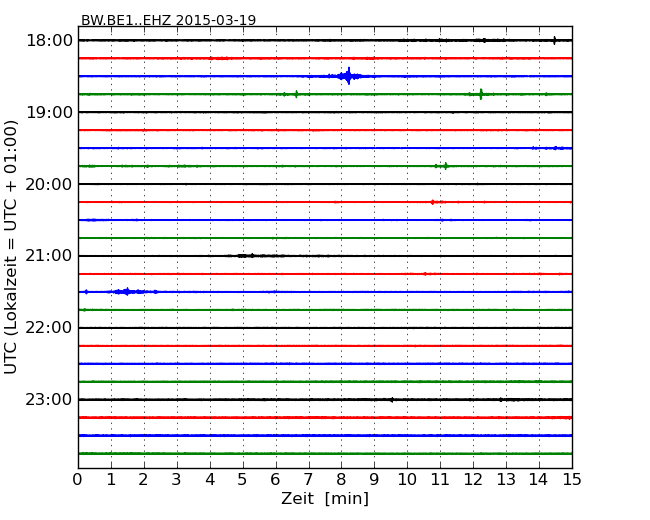Image resolution: width=650 pixels, height=520 pixels.
Task: Click the large blue seismic burst near minute 8
Action: pyautogui.click(x=348, y=76)
